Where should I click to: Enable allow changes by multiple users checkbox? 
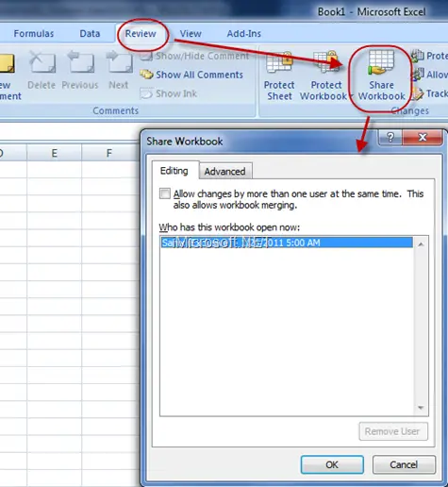click(x=165, y=193)
